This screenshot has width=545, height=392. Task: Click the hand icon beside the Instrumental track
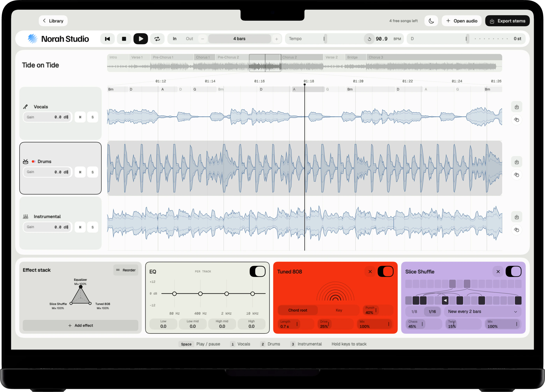click(517, 230)
